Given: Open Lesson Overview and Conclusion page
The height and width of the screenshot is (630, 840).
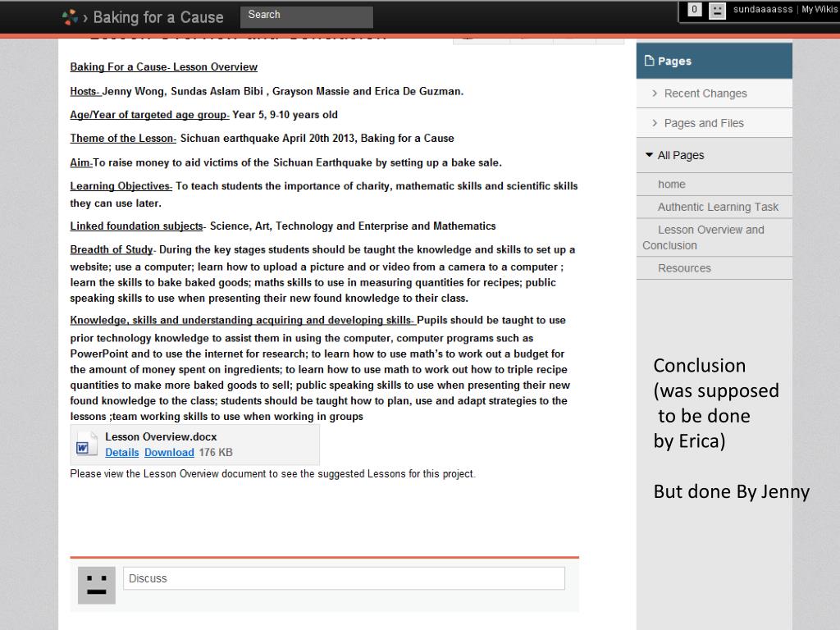Looking at the screenshot, I should tap(703, 237).
